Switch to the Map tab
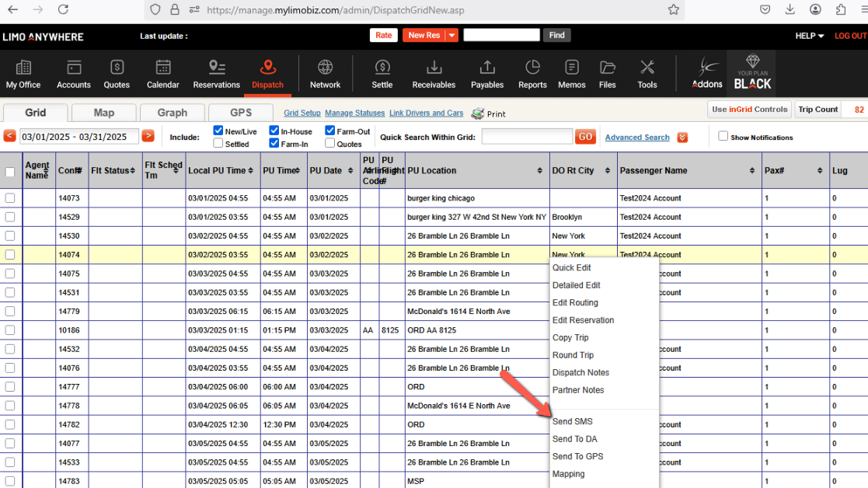This screenshot has height=488, width=868. pos(103,113)
